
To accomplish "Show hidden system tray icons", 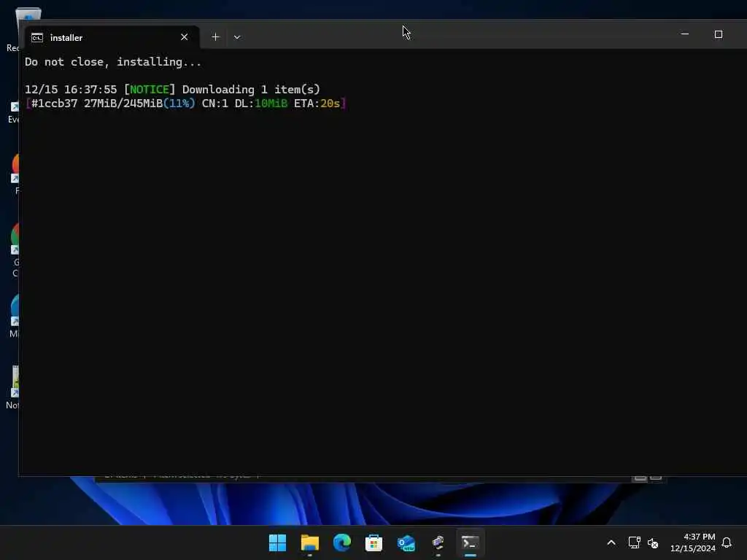I will (x=611, y=542).
